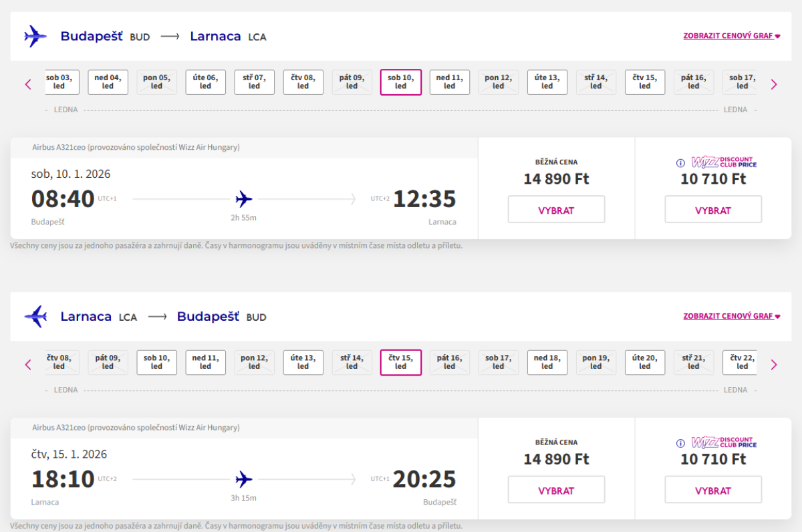Select return date sob 17, led
Image resolution: width=802 pixels, height=532 pixels.
tap(498, 362)
